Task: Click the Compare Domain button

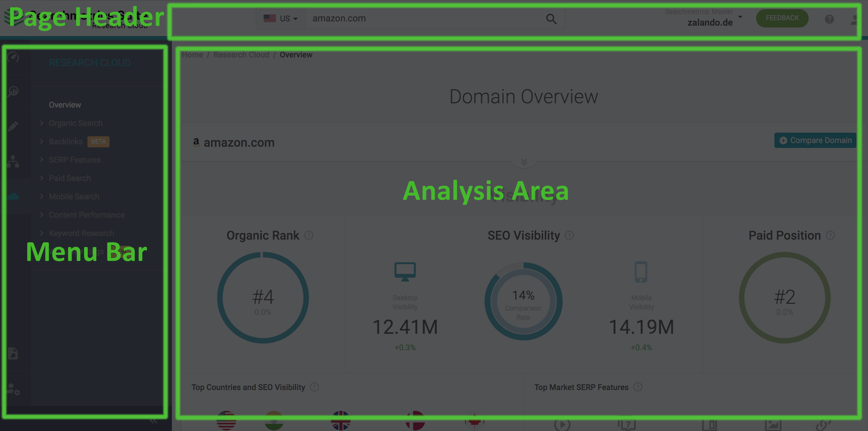Action: pos(815,140)
